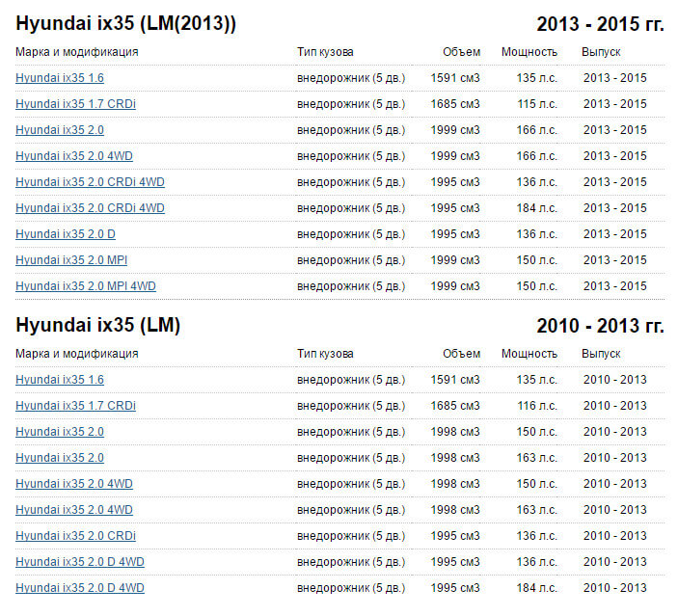Open Hyundai ix35 1.6 link dated 2013 - 2015
Image resolution: width=678 pixels, height=616 pixels.
[x=60, y=78]
